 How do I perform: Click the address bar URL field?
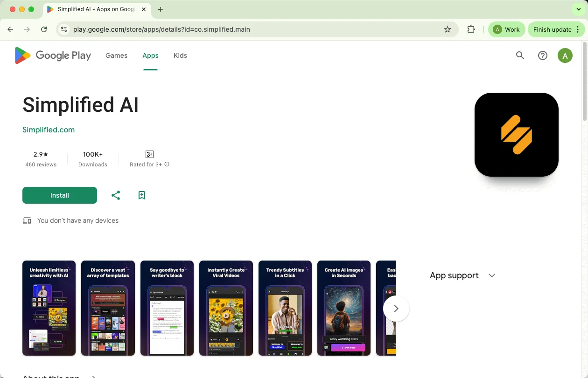[252, 29]
